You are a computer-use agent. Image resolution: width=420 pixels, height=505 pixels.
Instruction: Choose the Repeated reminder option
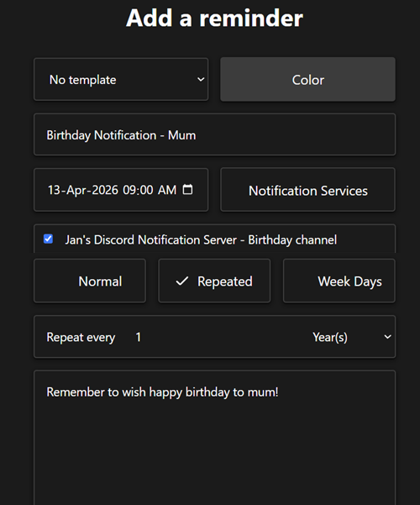tap(214, 281)
